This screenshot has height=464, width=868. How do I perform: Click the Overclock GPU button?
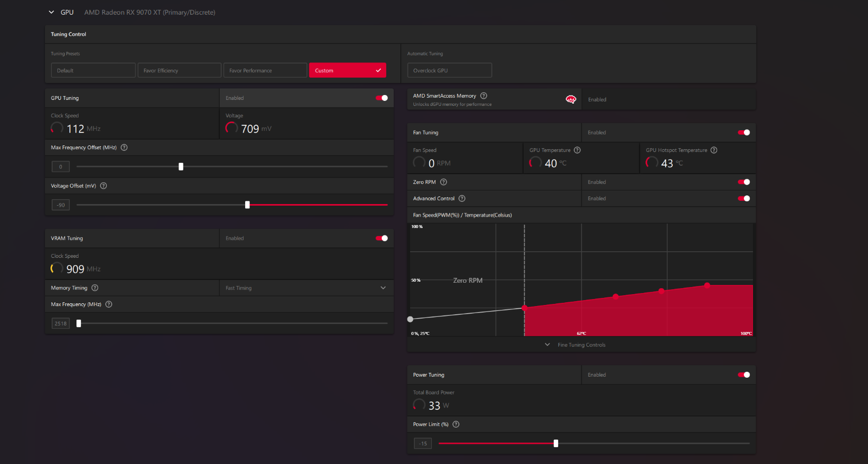(x=449, y=71)
